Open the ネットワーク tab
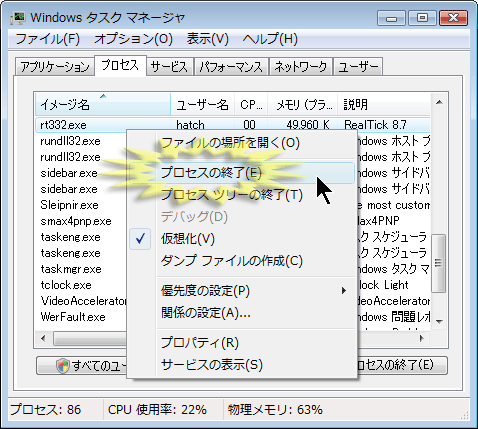This screenshot has width=478, height=429. coord(301,67)
